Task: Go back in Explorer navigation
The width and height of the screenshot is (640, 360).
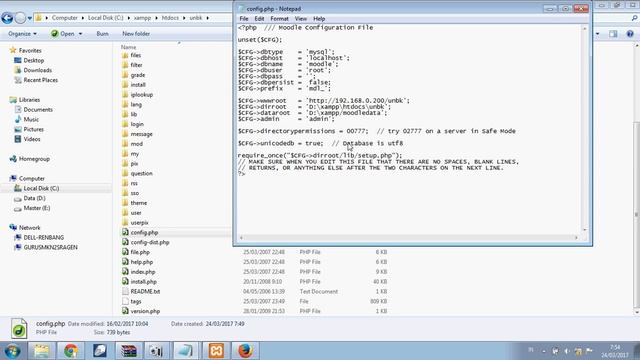Action: [7, 18]
